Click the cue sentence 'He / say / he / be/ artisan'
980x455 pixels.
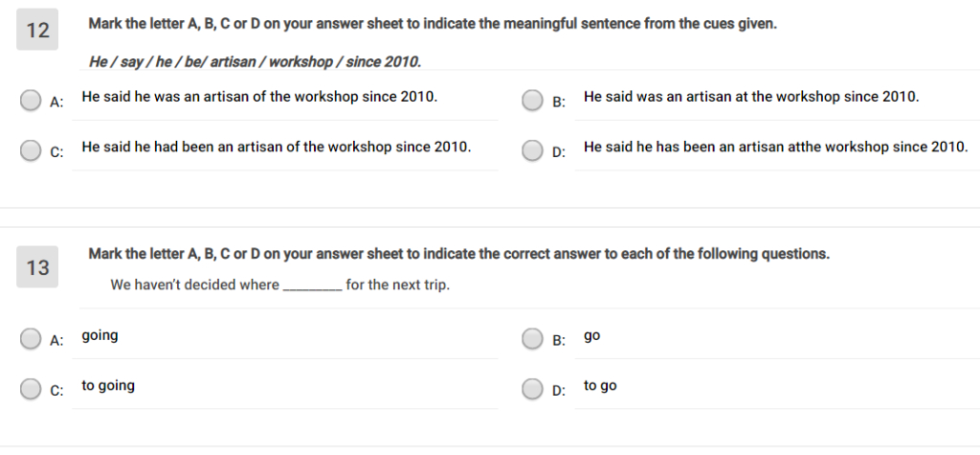point(255,62)
